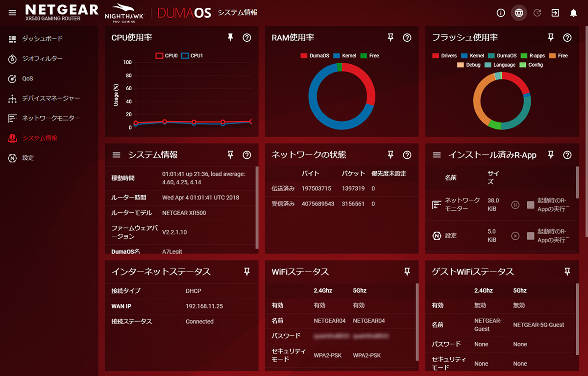Open the hamburger navigation menu
Screen dimensions: 588x376
pyautogui.click(x=12, y=13)
